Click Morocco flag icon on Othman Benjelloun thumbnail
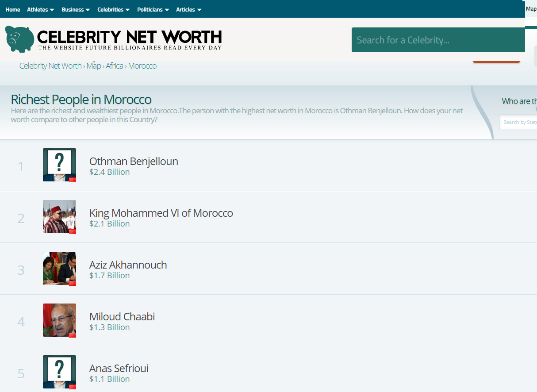This screenshot has width=537, height=392. (x=73, y=180)
